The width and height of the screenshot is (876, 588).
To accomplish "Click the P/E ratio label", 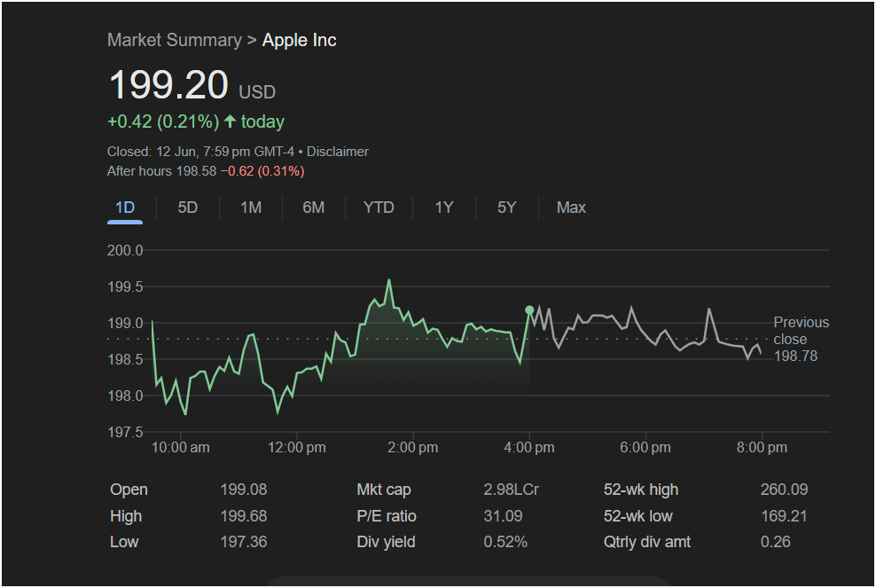I will [x=387, y=516].
